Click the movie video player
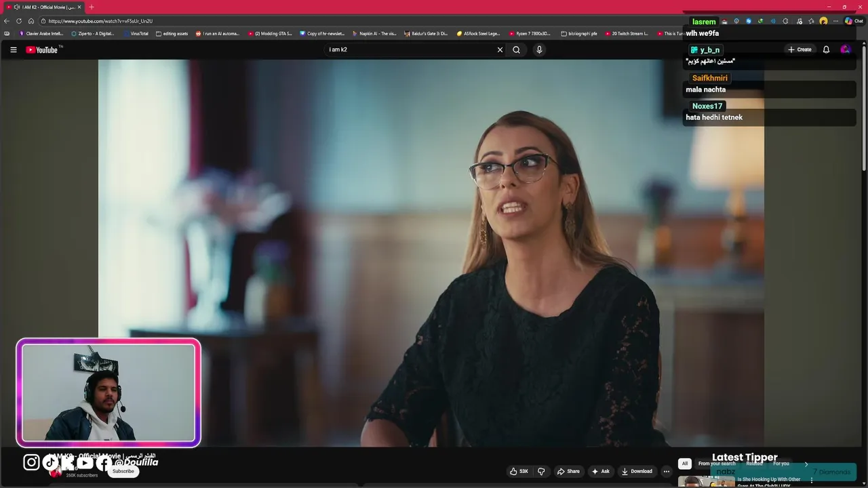 (x=431, y=253)
